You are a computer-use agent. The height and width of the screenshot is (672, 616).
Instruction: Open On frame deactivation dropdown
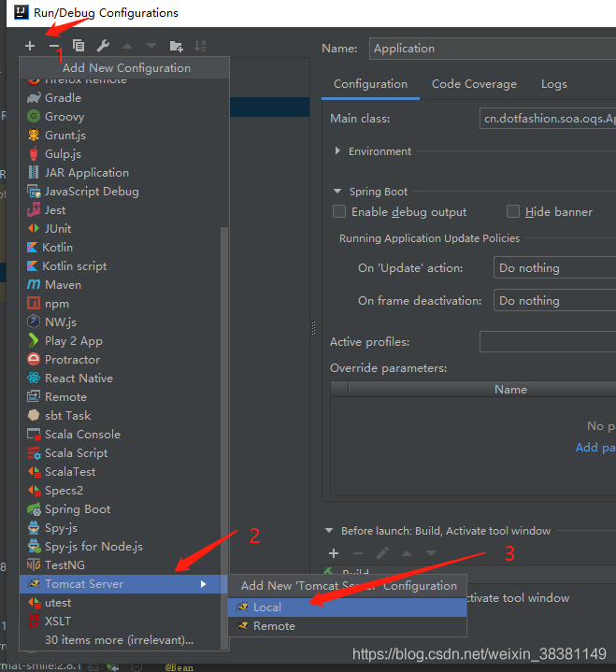(x=554, y=300)
